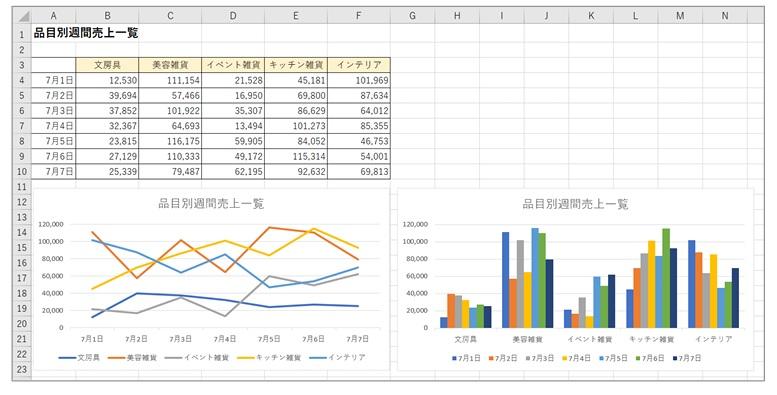The width and height of the screenshot is (777, 395).
Task: Click the select-all corner triangle icon
Action: click(23, 16)
